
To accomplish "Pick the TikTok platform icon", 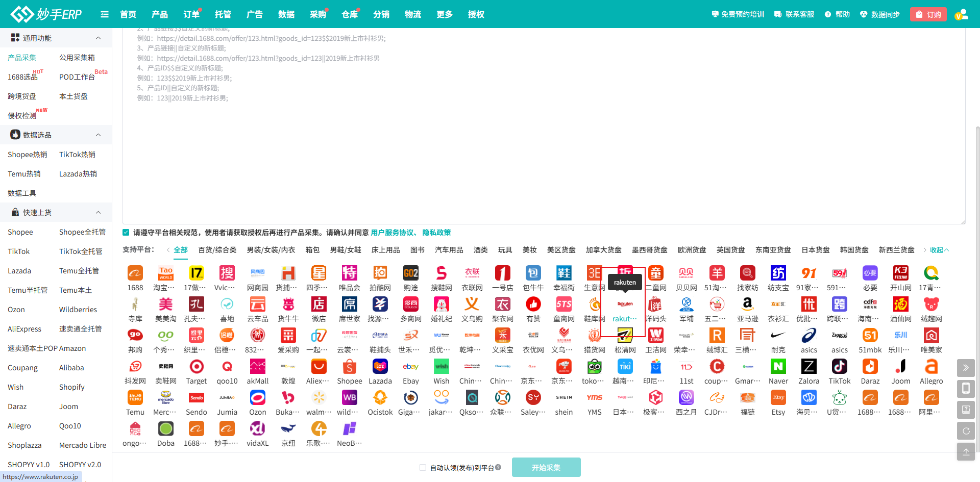I will point(840,367).
